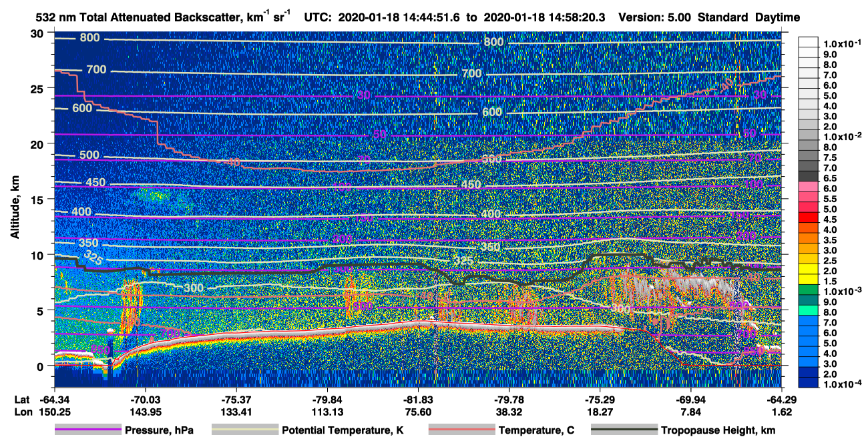Click the purple Pressure legend line swatch
The width and height of the screenshot is (868, 445).
coord(88,430)
